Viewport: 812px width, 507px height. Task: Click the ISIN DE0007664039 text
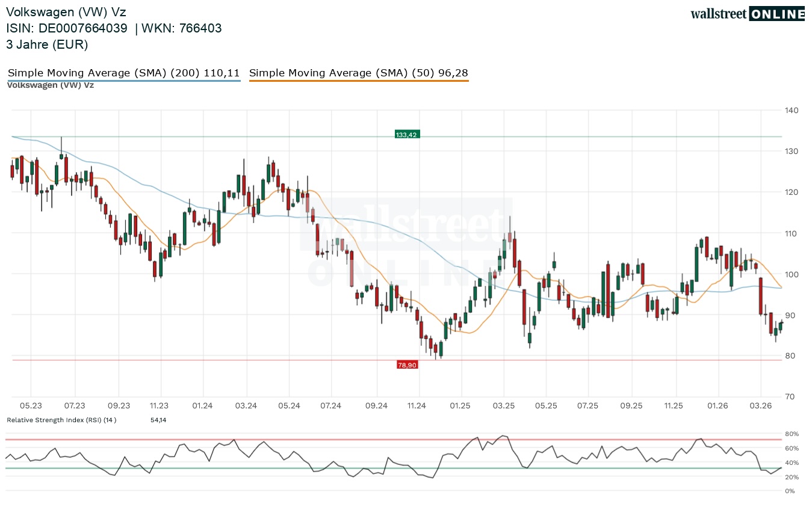pos(67,28)
